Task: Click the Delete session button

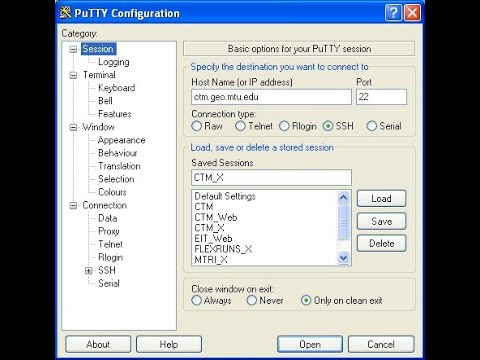Action: [x=381, y=243]
